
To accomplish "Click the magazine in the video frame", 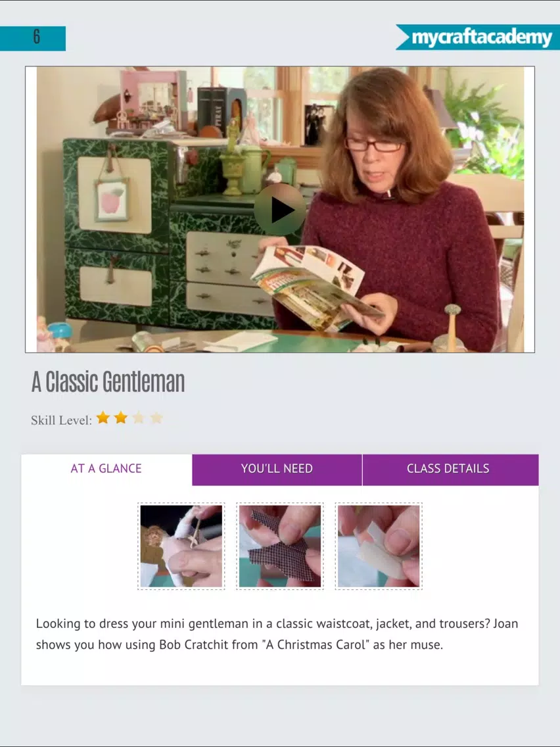I will coord(316,287).
